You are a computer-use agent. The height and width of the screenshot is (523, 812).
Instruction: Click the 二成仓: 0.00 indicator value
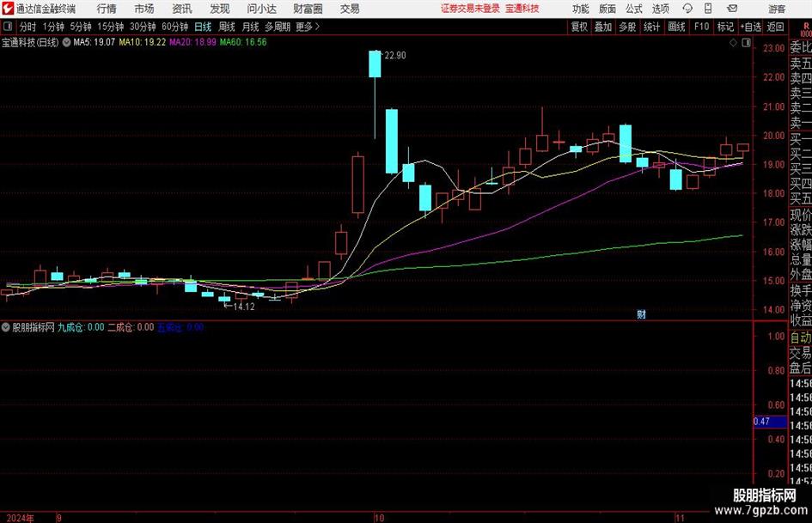[x=131, y=327]
